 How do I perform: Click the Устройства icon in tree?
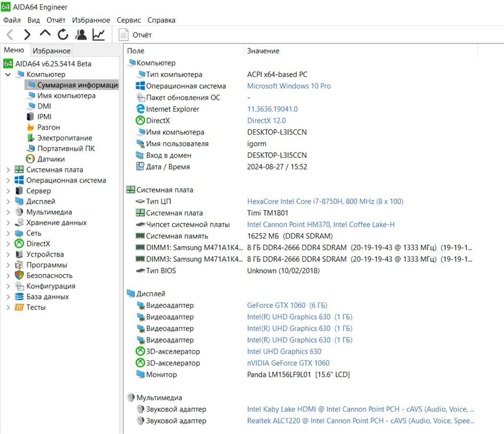tap(19, 255)
